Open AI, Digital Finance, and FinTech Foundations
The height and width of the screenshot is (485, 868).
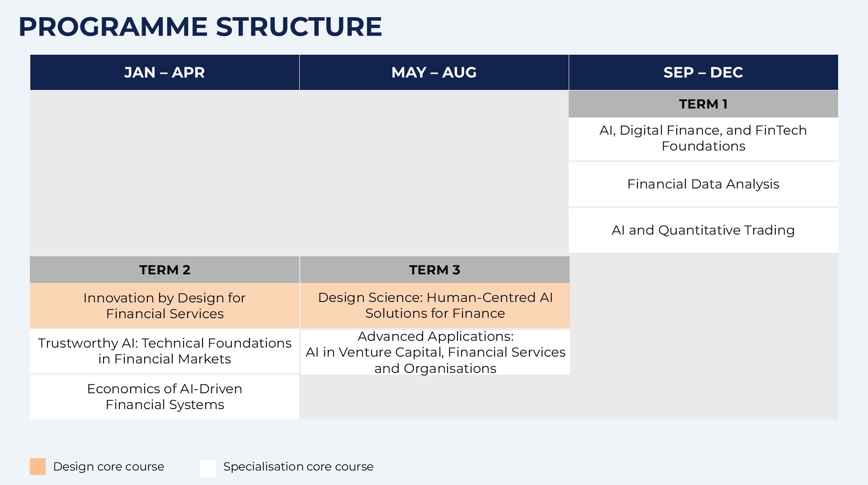703,138
